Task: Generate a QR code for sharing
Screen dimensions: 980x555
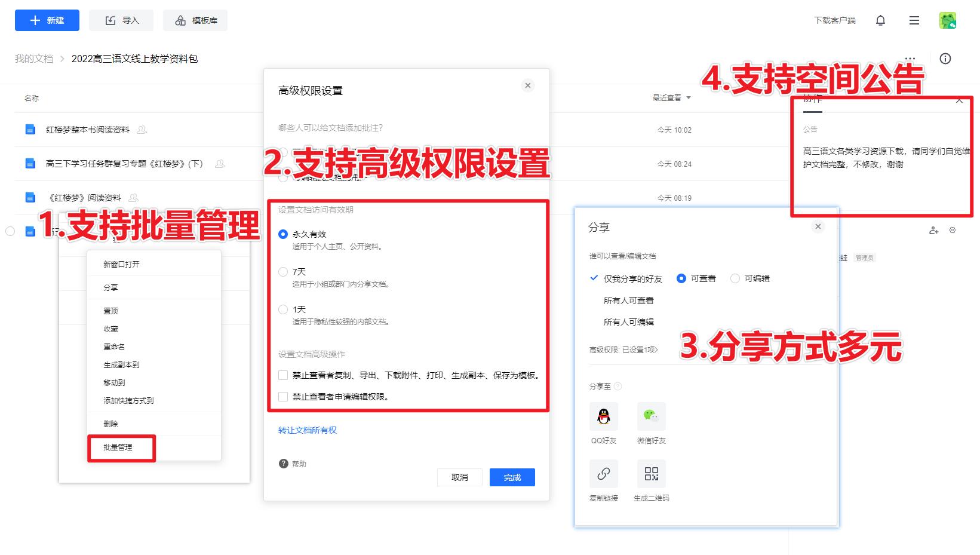Action: [651, 473]
